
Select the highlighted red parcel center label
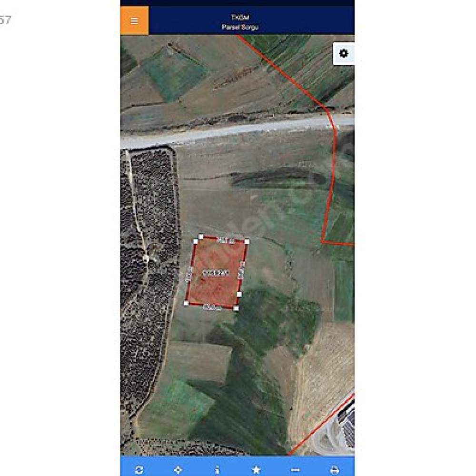click(216, 273)
